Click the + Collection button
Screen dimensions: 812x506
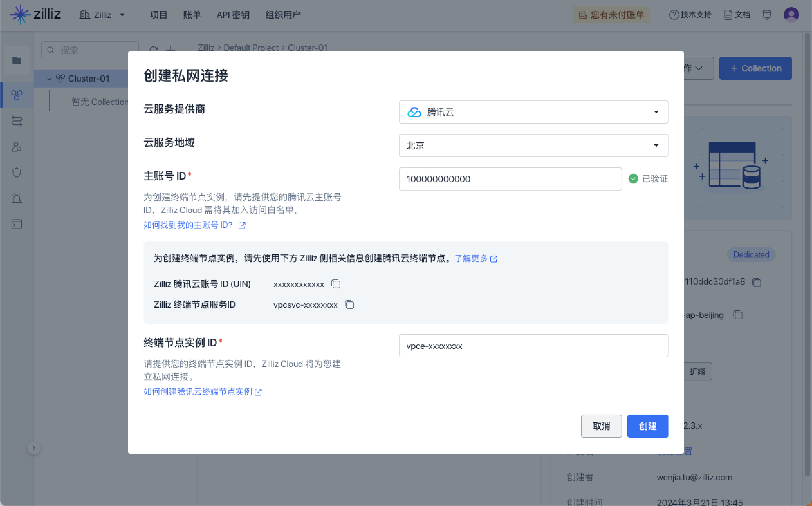[755, 68]
